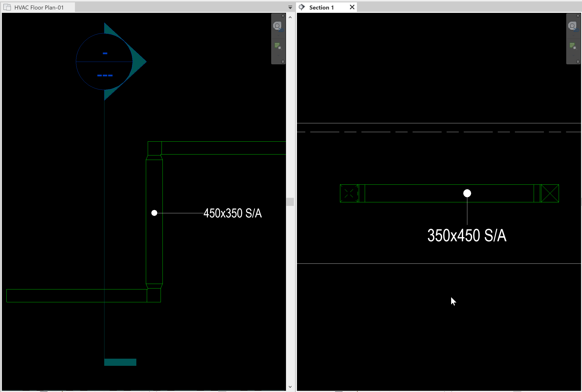Switch to the Section 1 tab
582x392 pixels.
pyautogui.click(x=321, y=7)
